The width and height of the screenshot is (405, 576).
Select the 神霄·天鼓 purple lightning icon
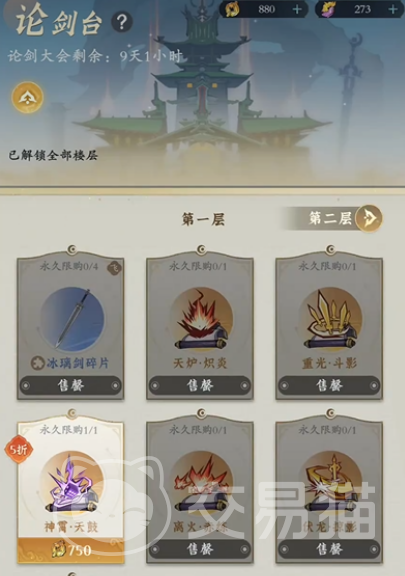(x=72, y=482)
